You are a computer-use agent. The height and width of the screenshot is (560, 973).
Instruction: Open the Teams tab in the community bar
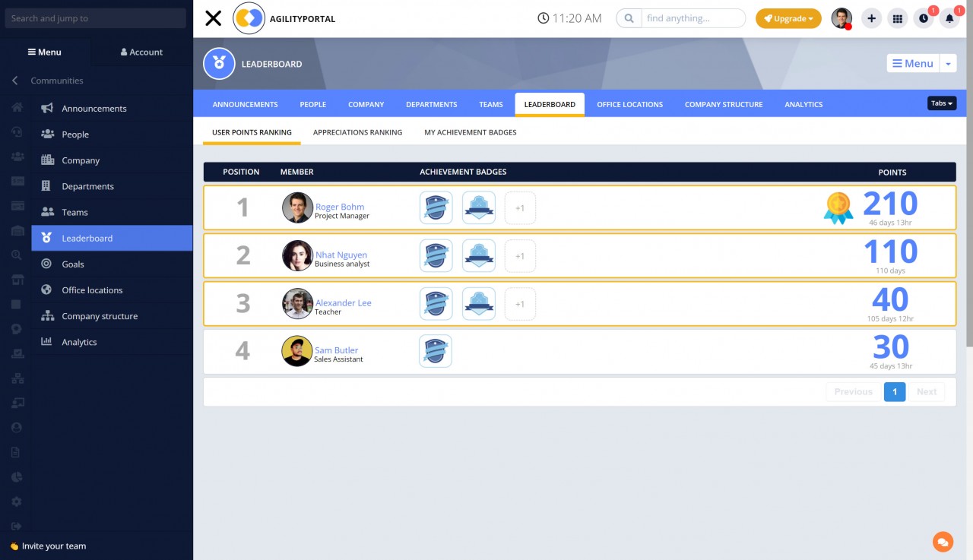(490, 104)
